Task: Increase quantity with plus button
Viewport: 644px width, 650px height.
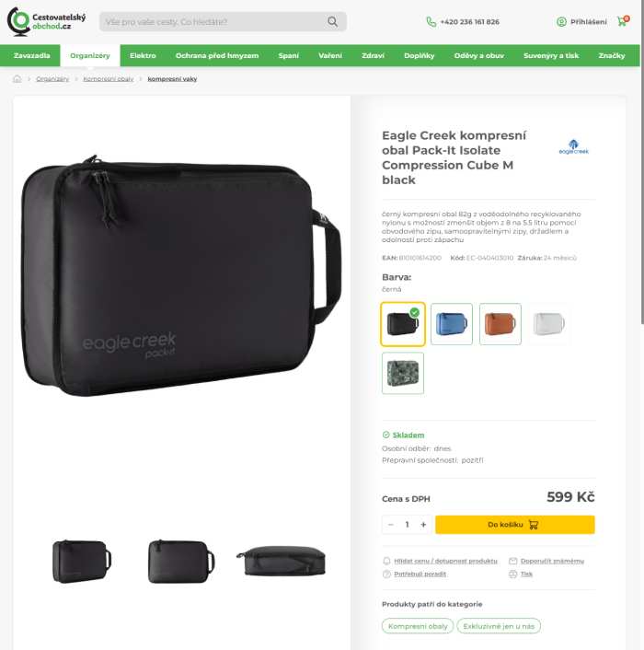Action: (423, 525)
